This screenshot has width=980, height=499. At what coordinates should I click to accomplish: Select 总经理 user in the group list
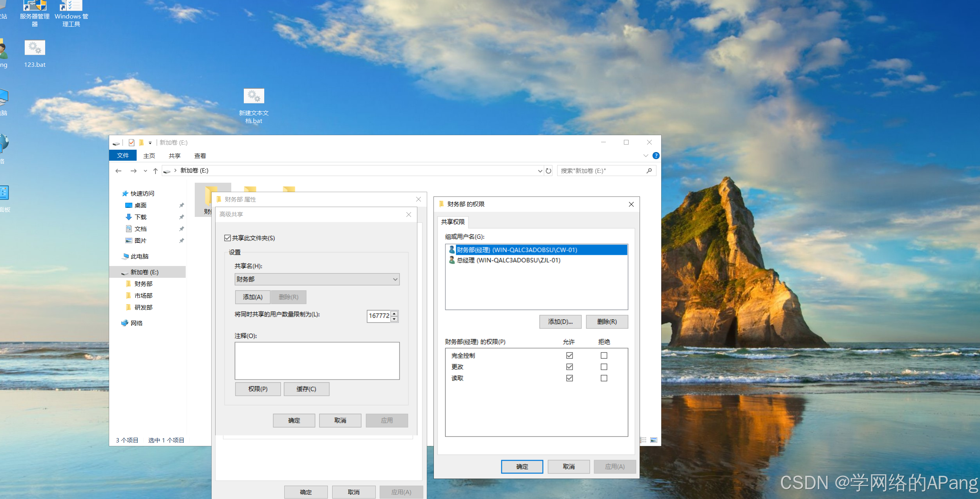(508, 261)
